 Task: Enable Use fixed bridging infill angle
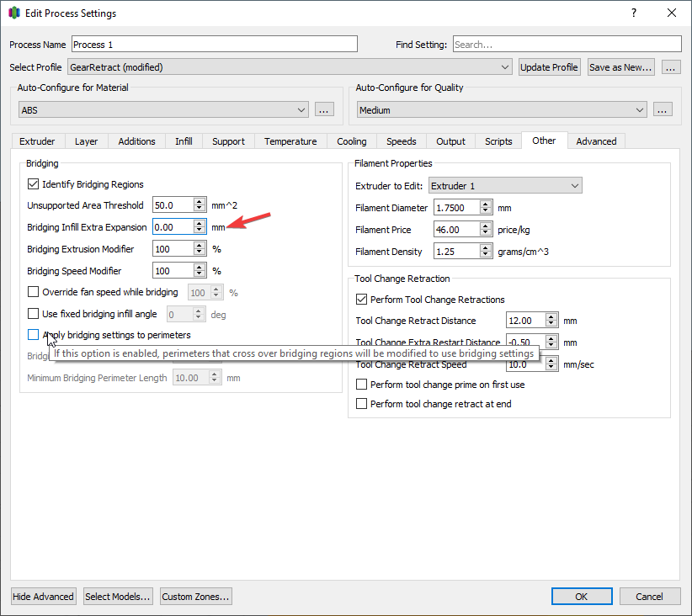tap(33, 314)
